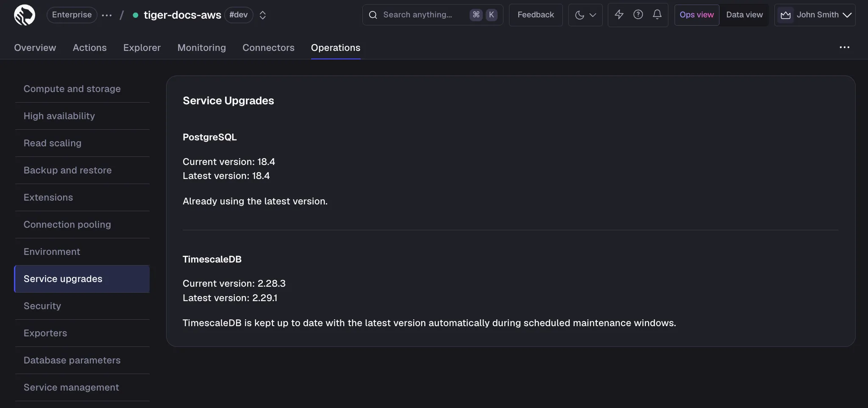Click the crown icon beside John Smith
This screenshot has height=408, width=868.
785,15
